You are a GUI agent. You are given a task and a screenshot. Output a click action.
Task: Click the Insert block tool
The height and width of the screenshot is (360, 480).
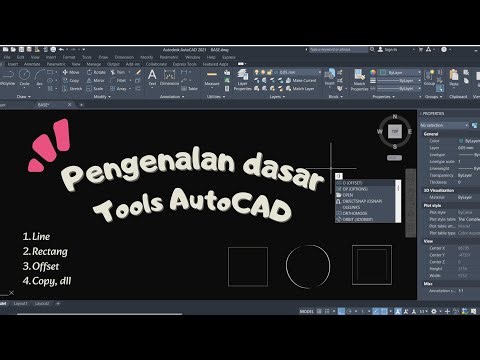329,77
